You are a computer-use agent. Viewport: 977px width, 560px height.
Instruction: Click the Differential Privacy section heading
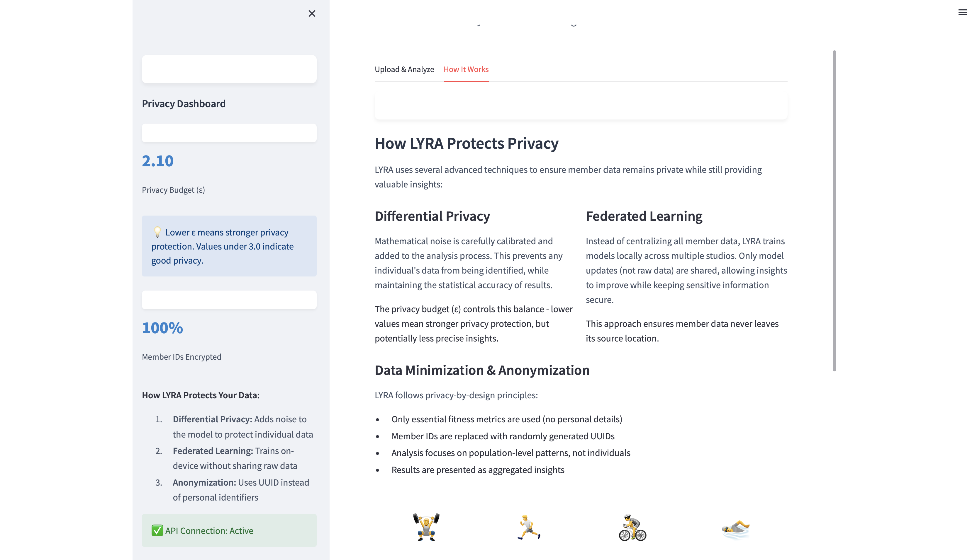point(432,216)
